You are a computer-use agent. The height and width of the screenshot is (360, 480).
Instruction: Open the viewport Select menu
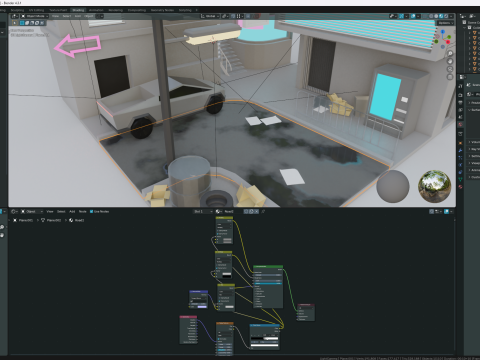tap(67, 16)
